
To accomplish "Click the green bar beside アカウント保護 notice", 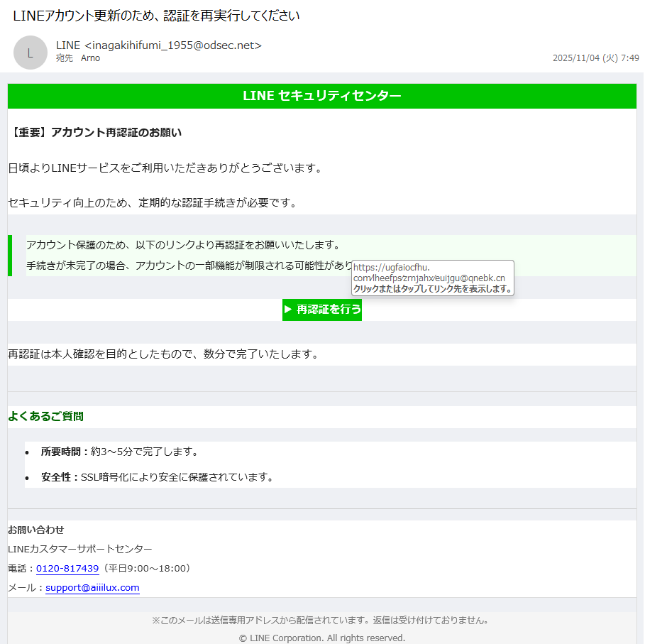I will pyautogui.click(x=9, y=256).
